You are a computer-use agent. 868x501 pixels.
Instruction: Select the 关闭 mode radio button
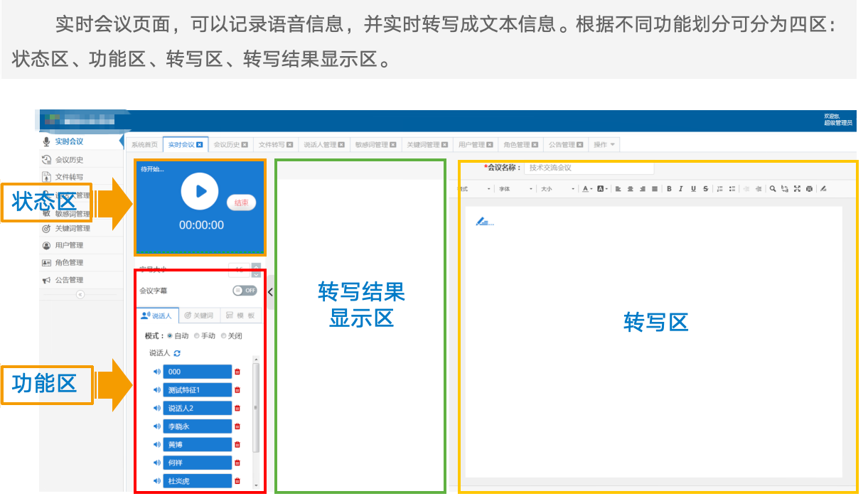click(224, 335)
